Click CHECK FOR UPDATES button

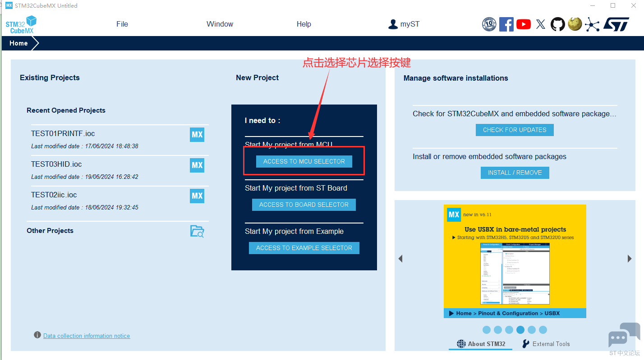[515, 130]
